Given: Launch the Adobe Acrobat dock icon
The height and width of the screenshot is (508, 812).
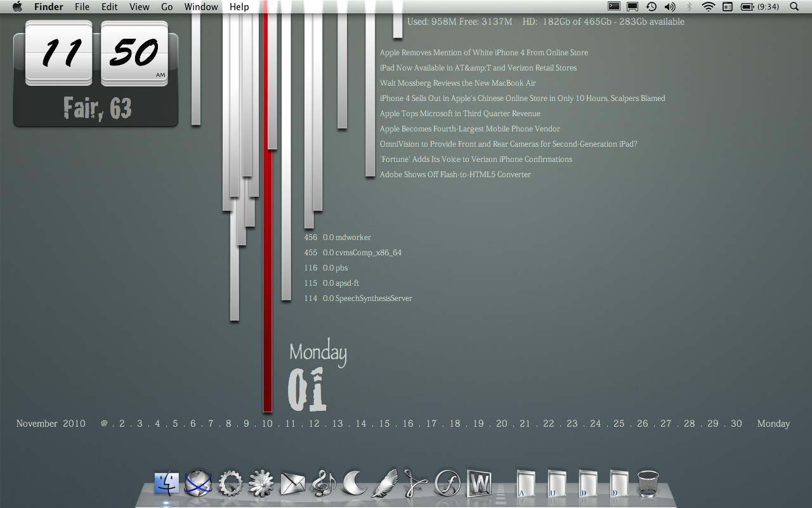Looking at the screenshot, I should pos(416,483).
